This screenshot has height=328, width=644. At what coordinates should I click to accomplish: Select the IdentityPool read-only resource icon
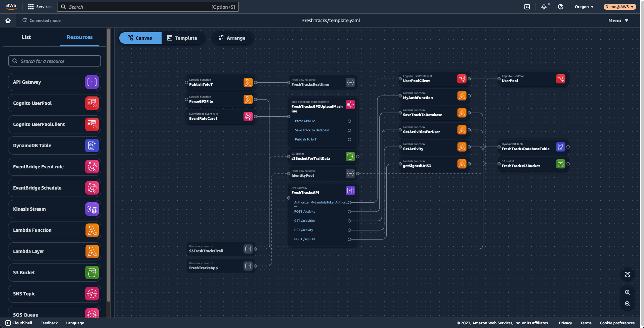[350, 173]
